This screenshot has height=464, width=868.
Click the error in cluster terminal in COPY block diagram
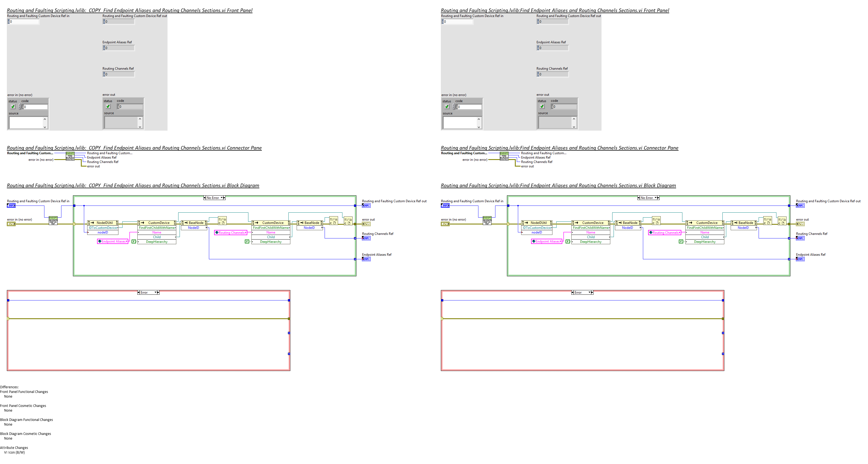(11, 224)
